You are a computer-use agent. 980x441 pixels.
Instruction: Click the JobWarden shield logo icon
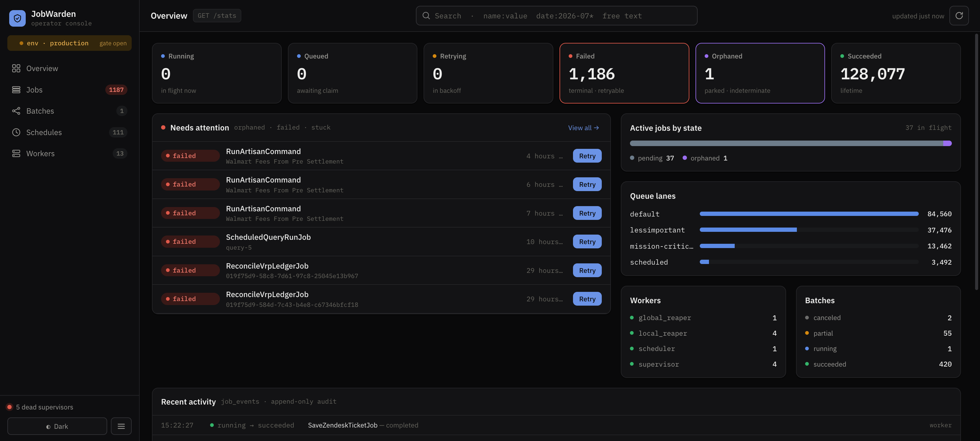(x=17, y=18)
